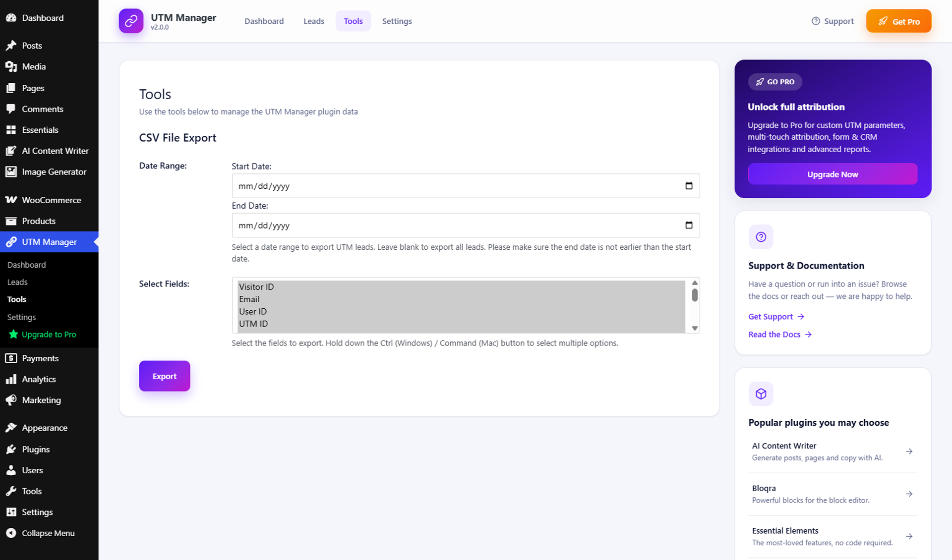The width and height of the screenshot is (952, 560).
Task: Click the Dashboard gauge icon in sidebar
Action: tap(11, 18)
